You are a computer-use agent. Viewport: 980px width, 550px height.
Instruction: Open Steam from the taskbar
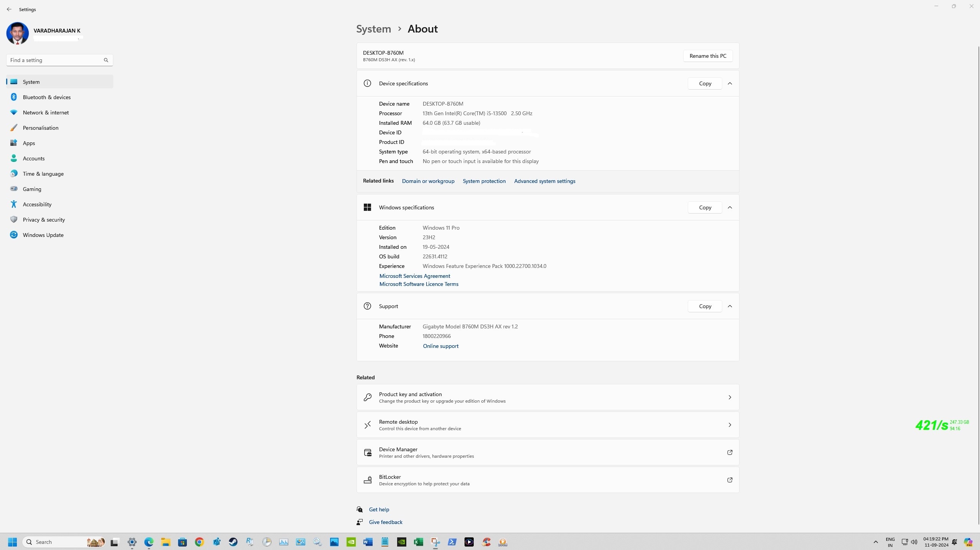click(x=233, y=542)
